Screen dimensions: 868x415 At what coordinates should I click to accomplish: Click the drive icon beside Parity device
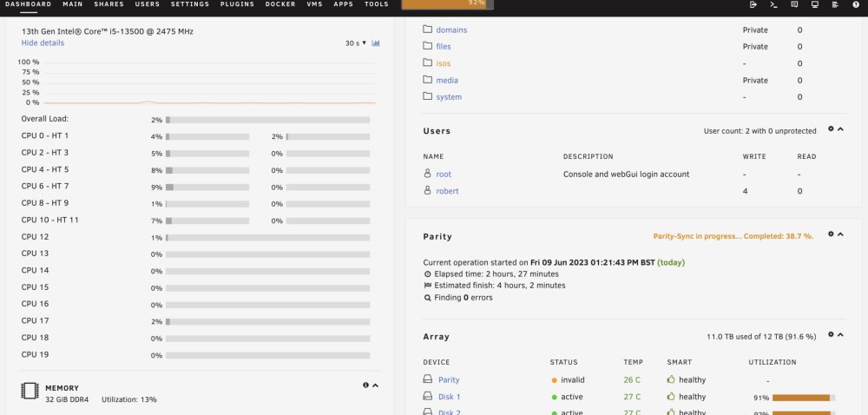pyautogui.click(x=427, y=379)
